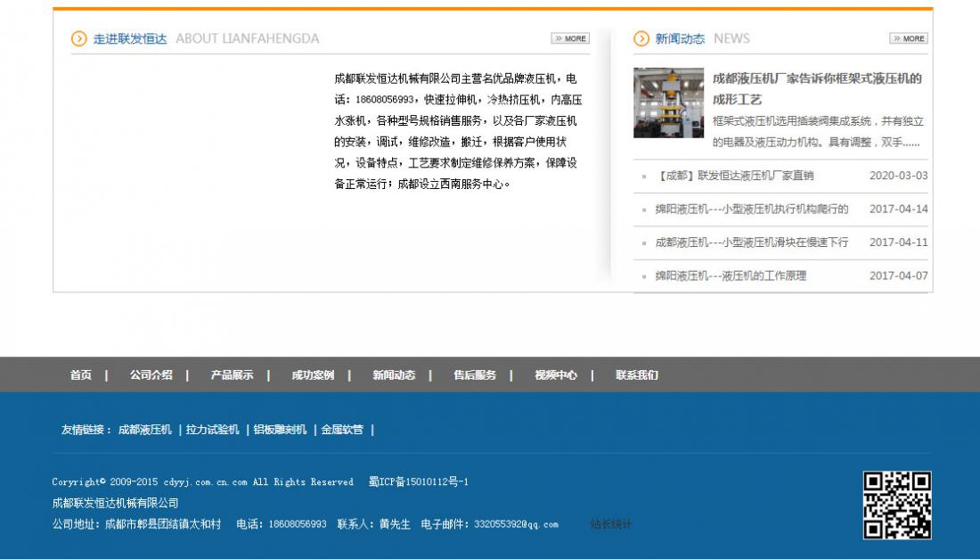Go to 联系我们 page
This screenshot has height=559, width=980.
pyautogui.click(x=637, y=375)
